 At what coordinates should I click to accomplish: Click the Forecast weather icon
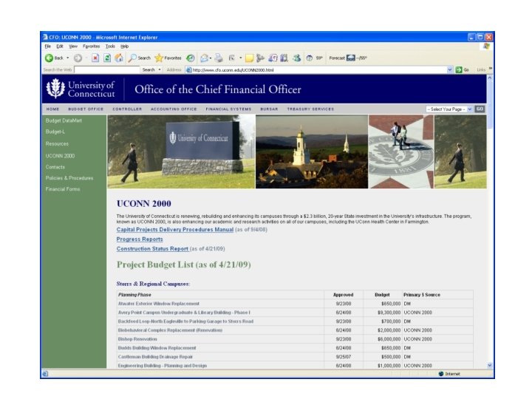point(351,58)
